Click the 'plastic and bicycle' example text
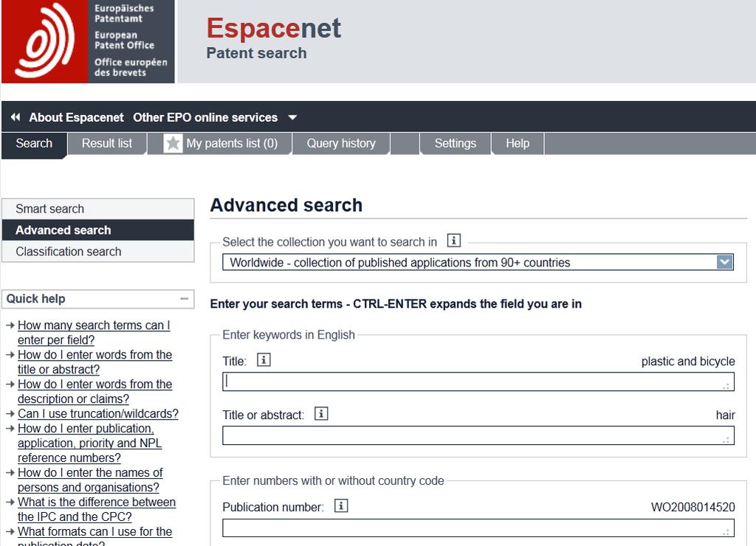756x546 pixels. pyautogui.click(x=688, y=362)
